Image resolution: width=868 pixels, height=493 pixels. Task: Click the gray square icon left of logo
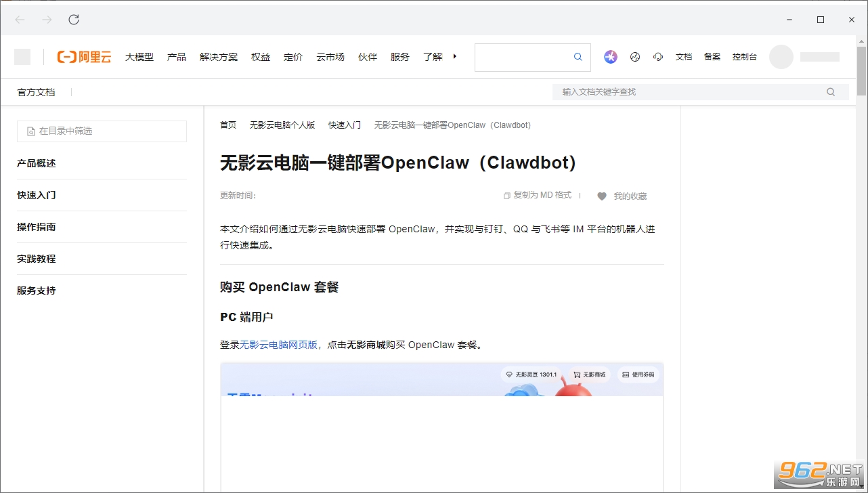(x=22, y=57)
